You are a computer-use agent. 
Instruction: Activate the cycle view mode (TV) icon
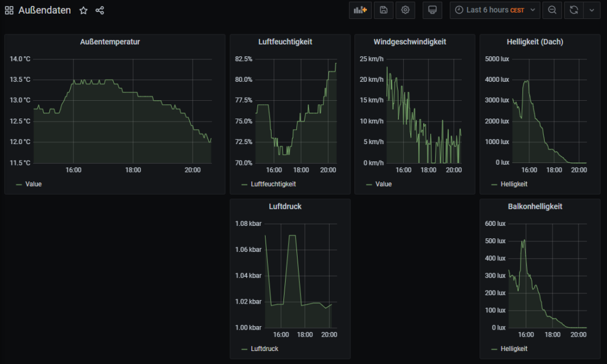coord(432,10)
